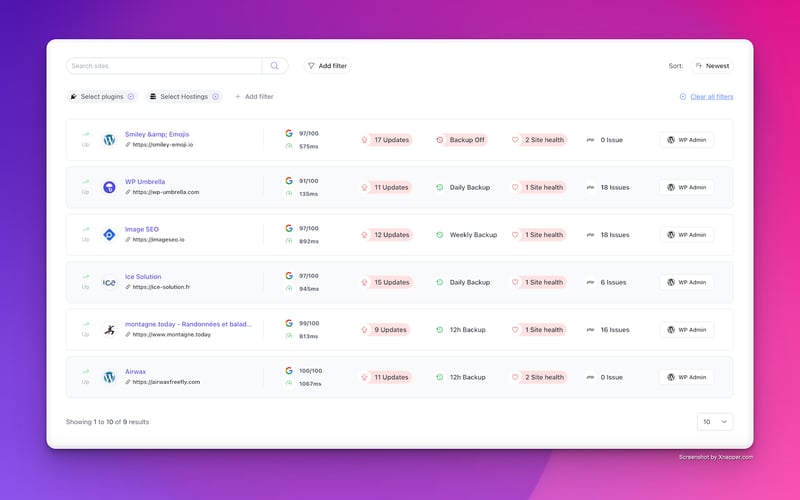Viewport: 800px width, 500px height.
Task: Open WP Admin for WP Umbrella
Action: 687,187
